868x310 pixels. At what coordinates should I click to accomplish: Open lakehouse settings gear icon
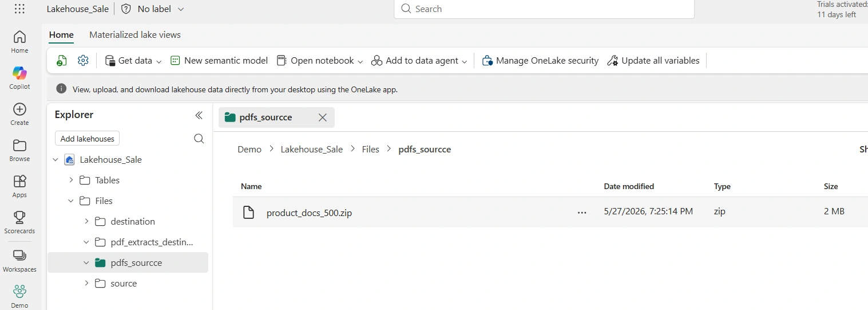coord(83,61)
